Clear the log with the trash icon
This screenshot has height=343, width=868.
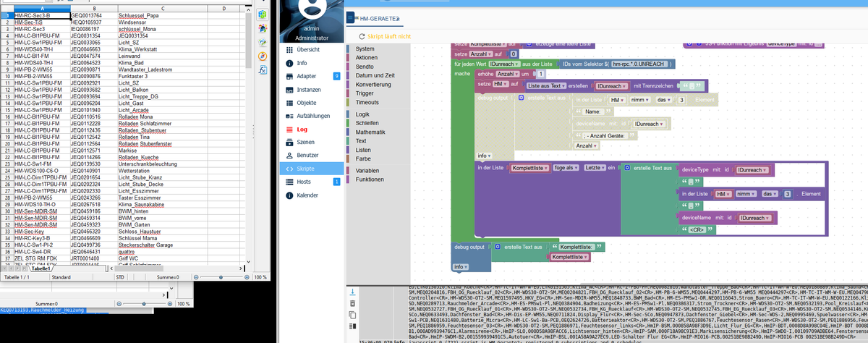[x=354, y=303]
